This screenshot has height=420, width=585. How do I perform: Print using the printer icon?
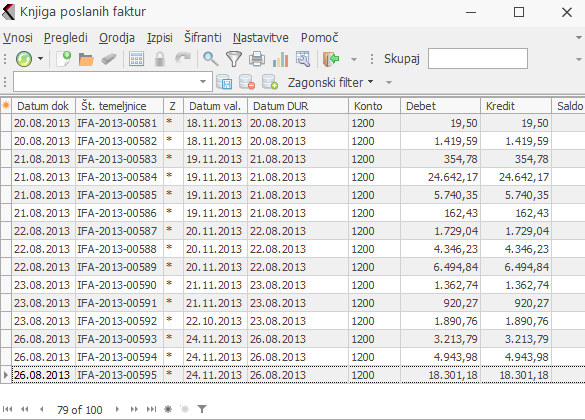pyautogui.click(x=257, y=59)
